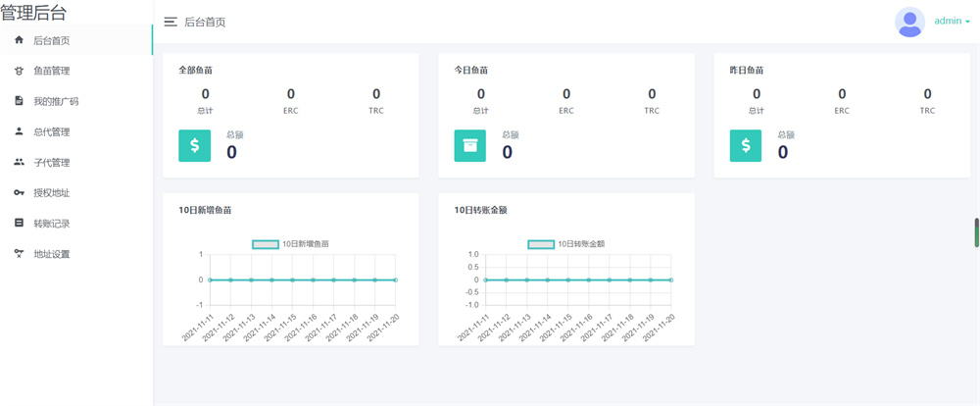Click the 管理后台 title link
980x406 pixels.
click(x=35, y=13)
